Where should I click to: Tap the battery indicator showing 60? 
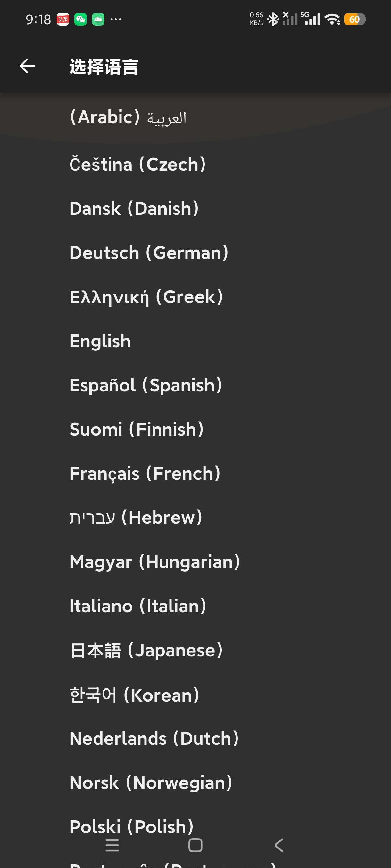point(355,19)
